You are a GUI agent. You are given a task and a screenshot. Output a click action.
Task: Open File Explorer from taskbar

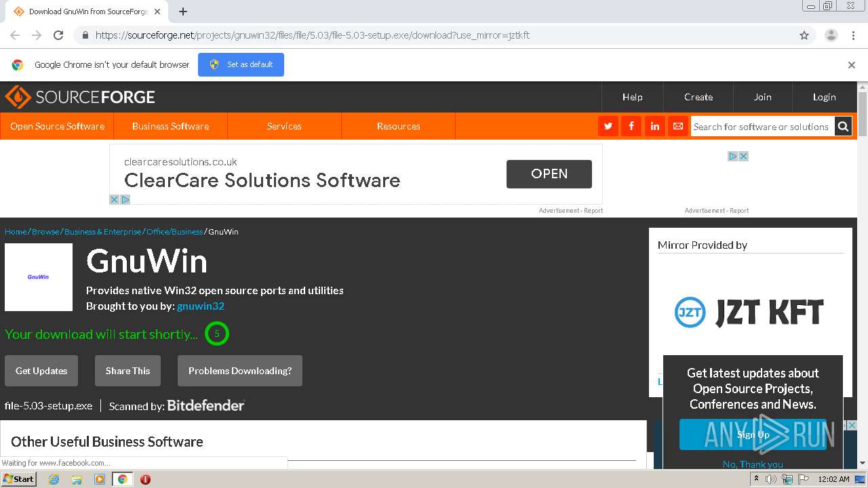[x=77, y=479]
